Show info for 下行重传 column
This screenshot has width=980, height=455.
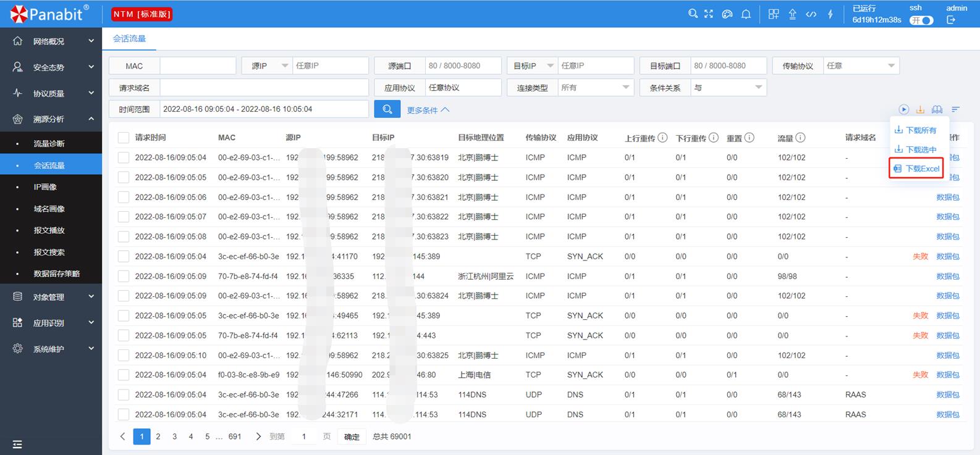(x=713, y=138)
